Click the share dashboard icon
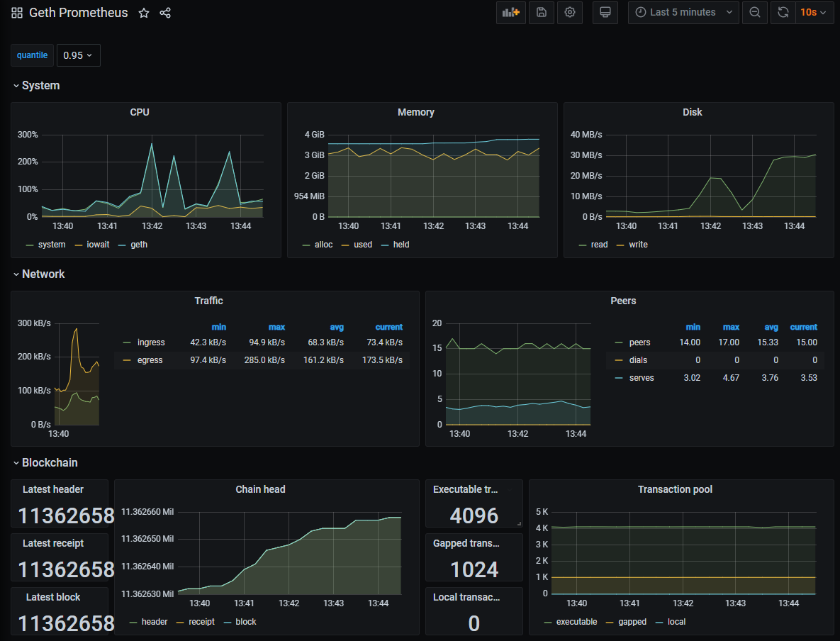The image size is (840, 641). (165, 13)
